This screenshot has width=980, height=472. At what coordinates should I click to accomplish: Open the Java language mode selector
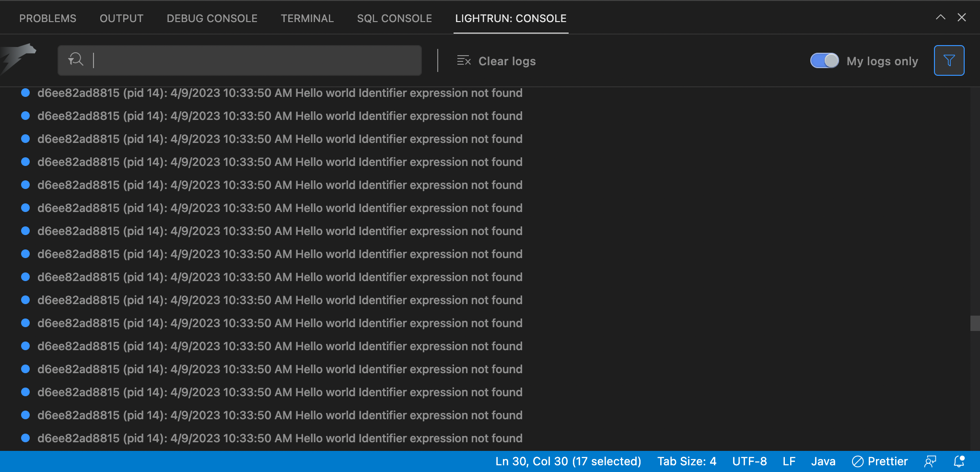[823, 461]
